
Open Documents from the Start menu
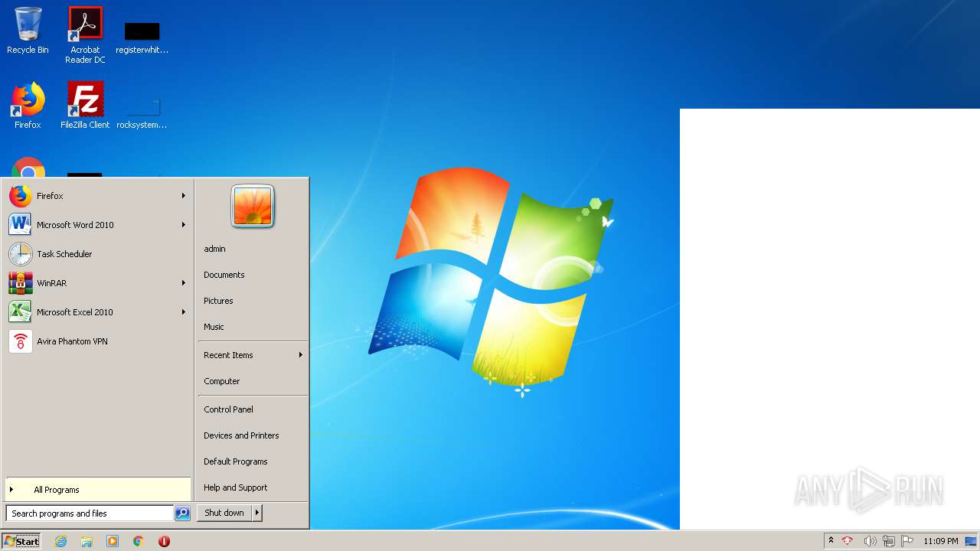point(224,275)
